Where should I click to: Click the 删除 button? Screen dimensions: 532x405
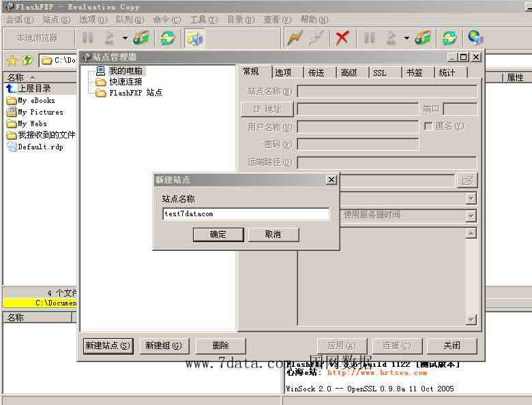tap(220, 346)
